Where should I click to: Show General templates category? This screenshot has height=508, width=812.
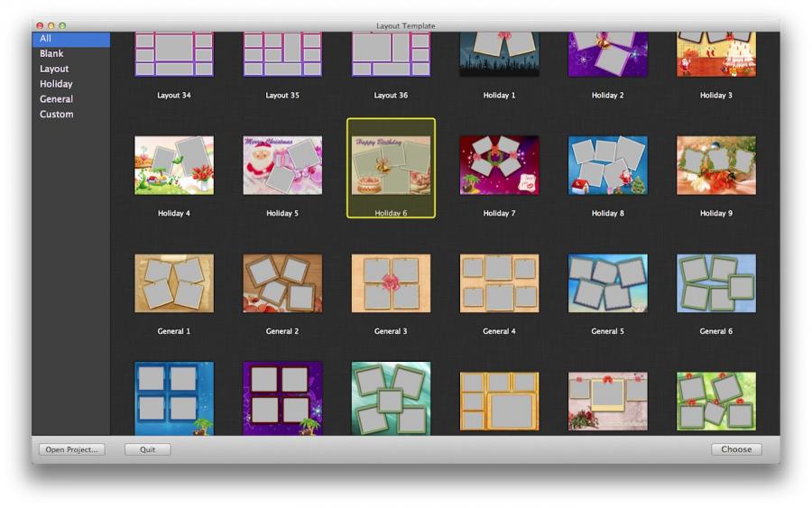pyautogui.click(x=56, y=99)
